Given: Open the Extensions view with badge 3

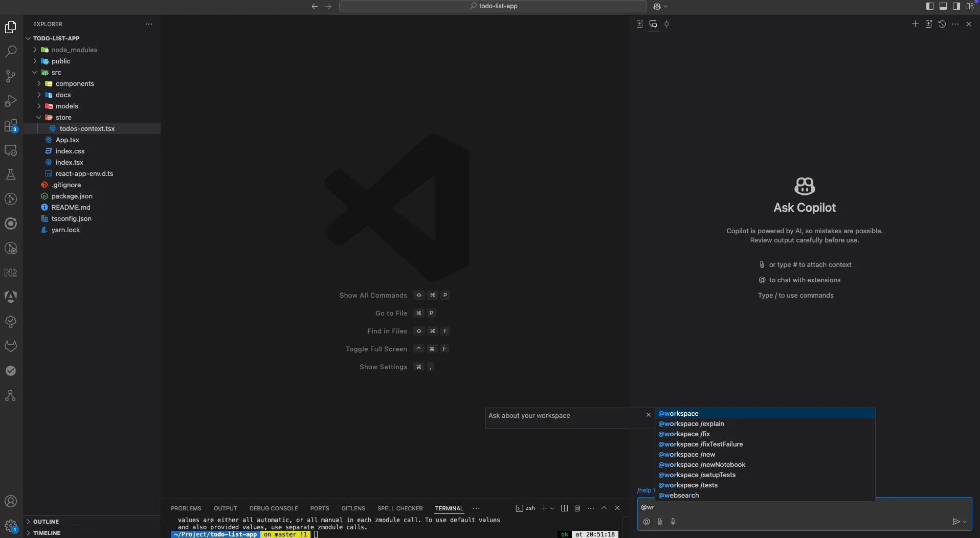Looking at the screenshot, I should (x=11, y=125).
